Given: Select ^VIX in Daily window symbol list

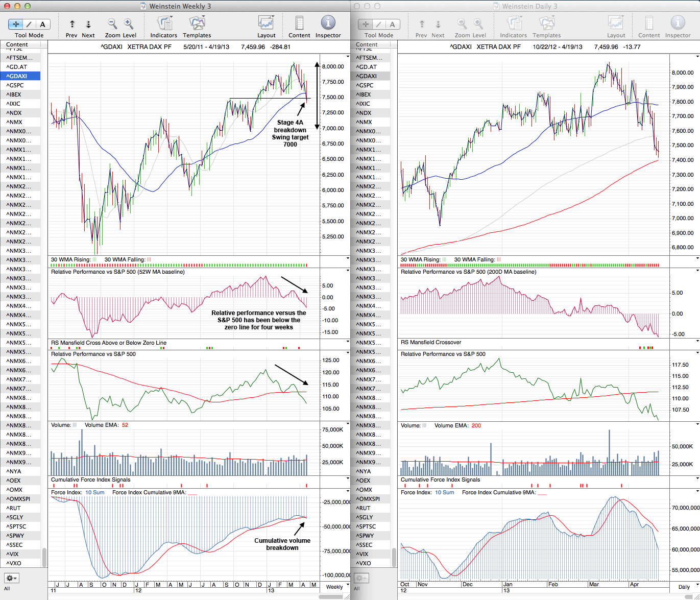Looking at the screenshot, I should [364, 554].
